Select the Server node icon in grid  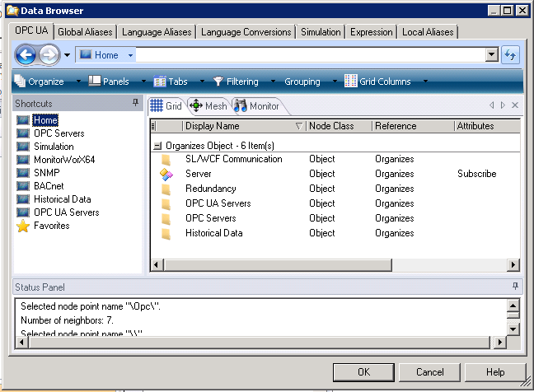click(x=166, y=174)
